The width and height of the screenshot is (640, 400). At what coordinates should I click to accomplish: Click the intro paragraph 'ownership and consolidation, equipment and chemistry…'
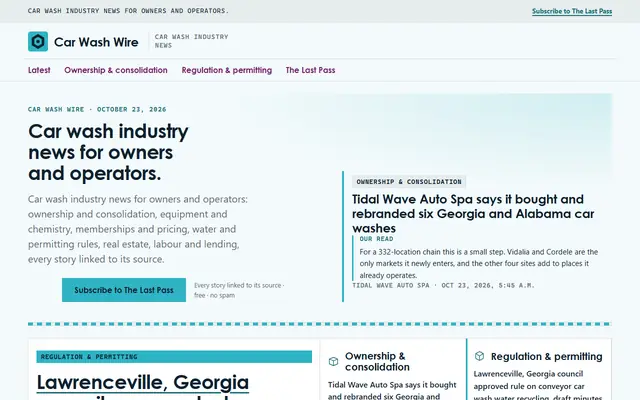tap(138, 229)
